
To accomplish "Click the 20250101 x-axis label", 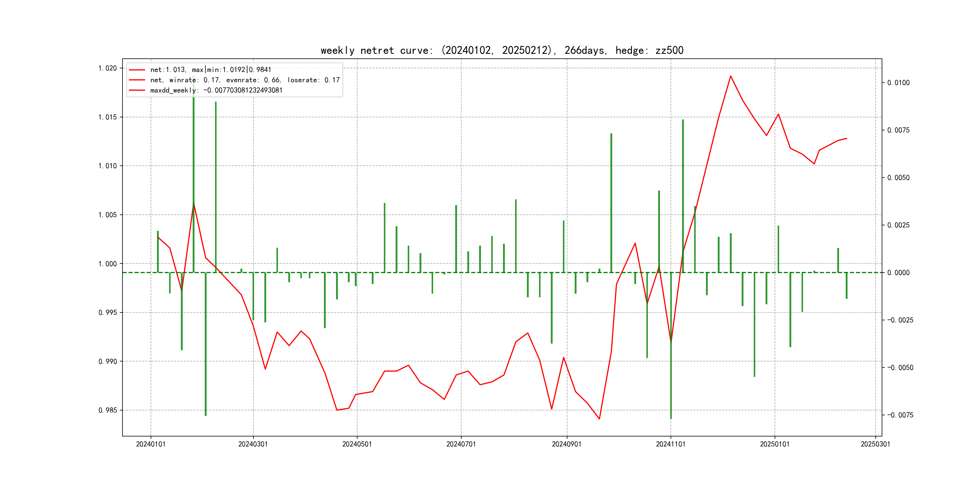I will click(775, 444).
